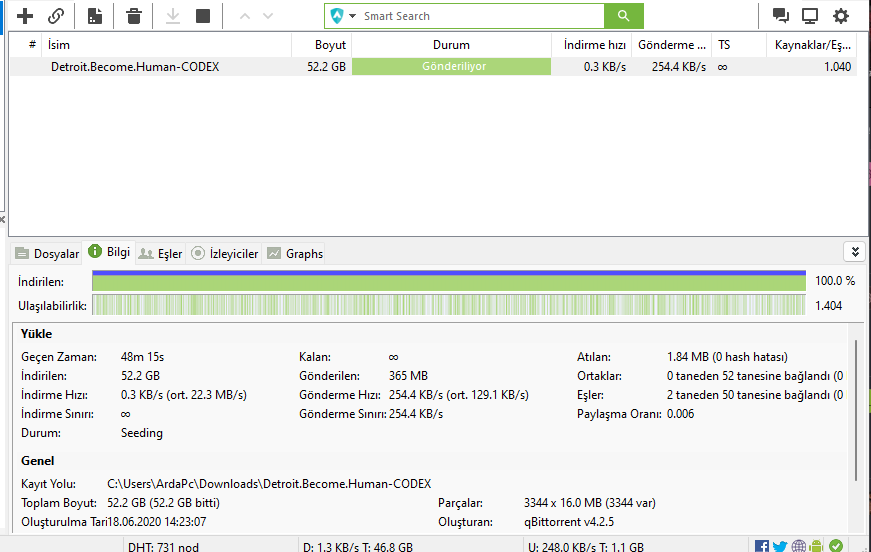The height and width of the screenshot is (552, 871).
Task: Open the Facebook icon in status bar
Action: [x=762, y=546]
